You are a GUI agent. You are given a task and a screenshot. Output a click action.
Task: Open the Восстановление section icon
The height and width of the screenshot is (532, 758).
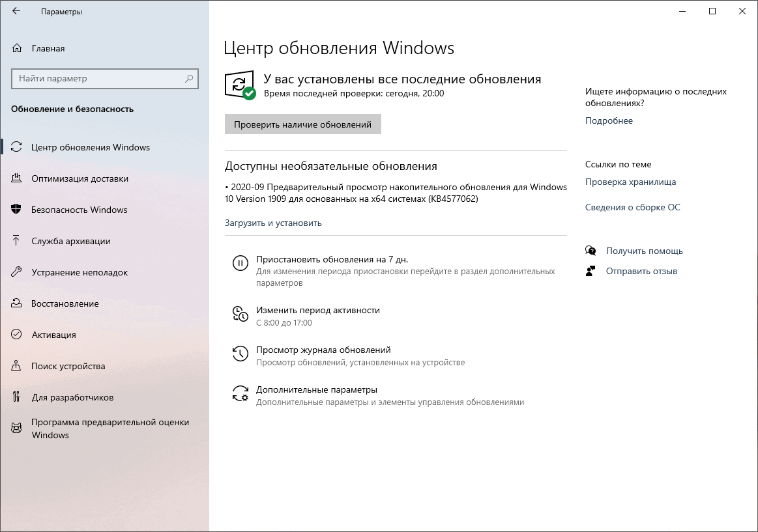point(16,303)
